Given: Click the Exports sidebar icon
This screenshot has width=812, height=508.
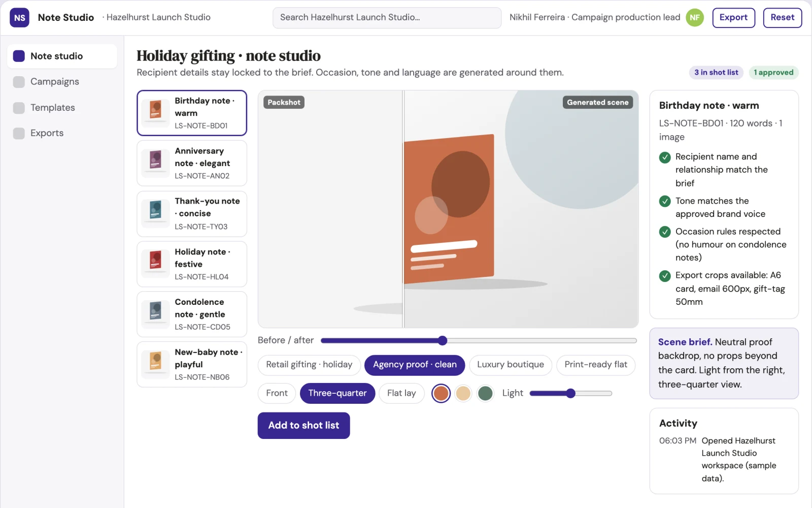Looking at the screenshot, I should point(19,133).
